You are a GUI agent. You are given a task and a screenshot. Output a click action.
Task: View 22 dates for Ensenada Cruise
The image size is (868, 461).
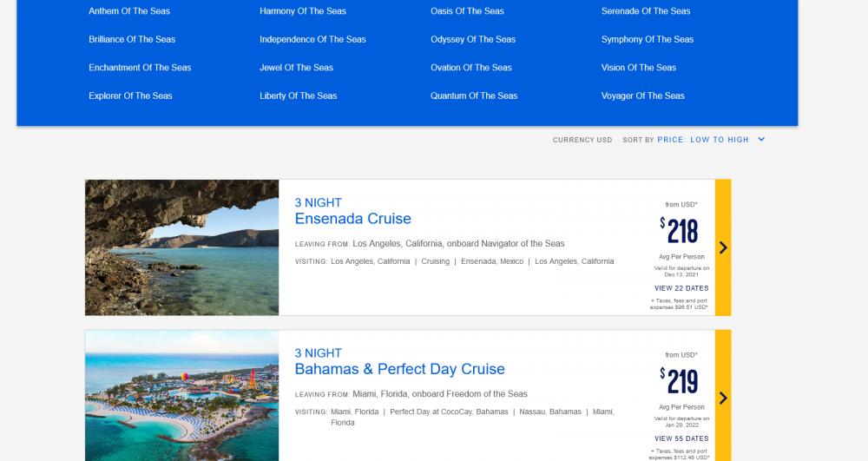click(681, 288)
